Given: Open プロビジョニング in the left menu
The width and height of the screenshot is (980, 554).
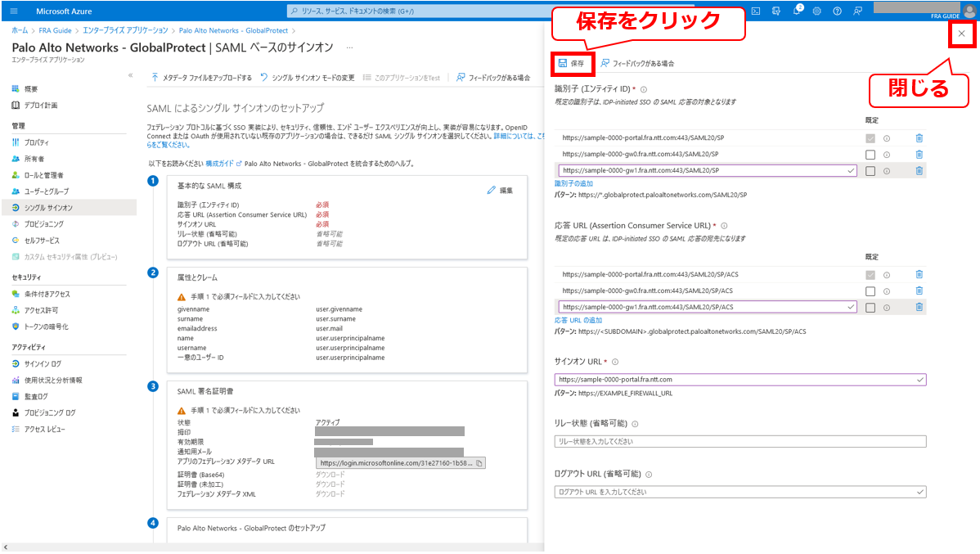Looking at the screenshot, I should point(43,223).
